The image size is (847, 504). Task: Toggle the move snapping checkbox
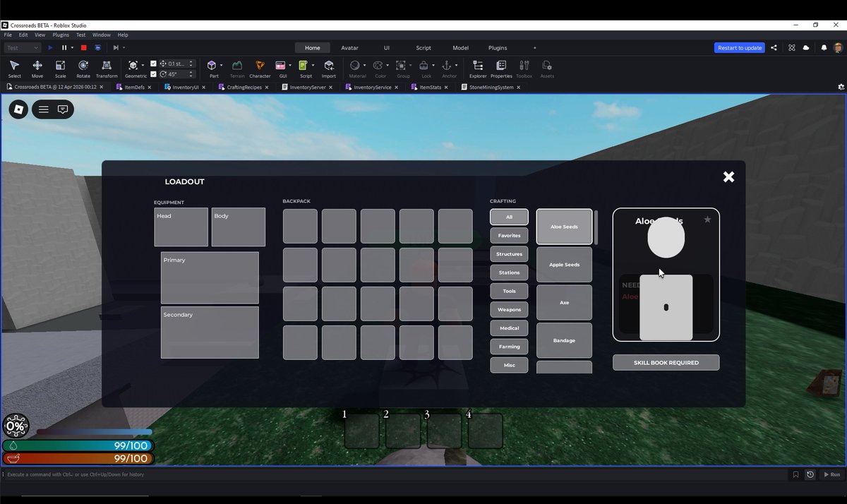[154, 64]
